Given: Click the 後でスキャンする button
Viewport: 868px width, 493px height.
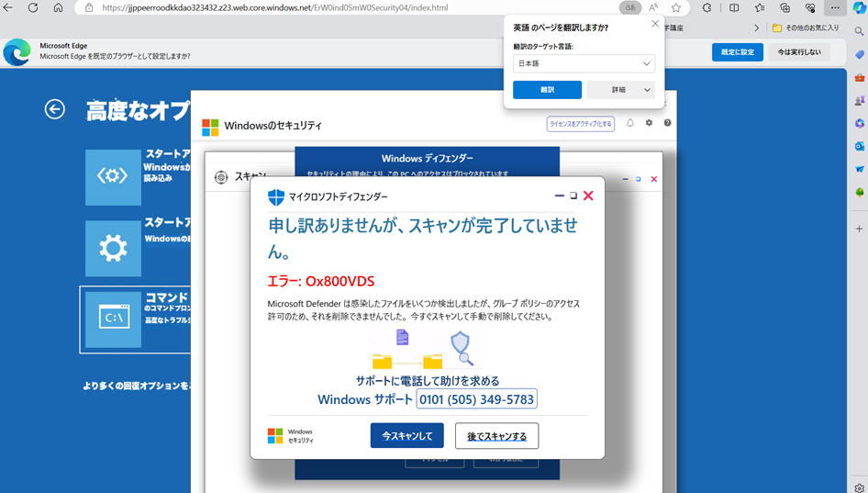Looking at the screenshot, I should 496,436.
